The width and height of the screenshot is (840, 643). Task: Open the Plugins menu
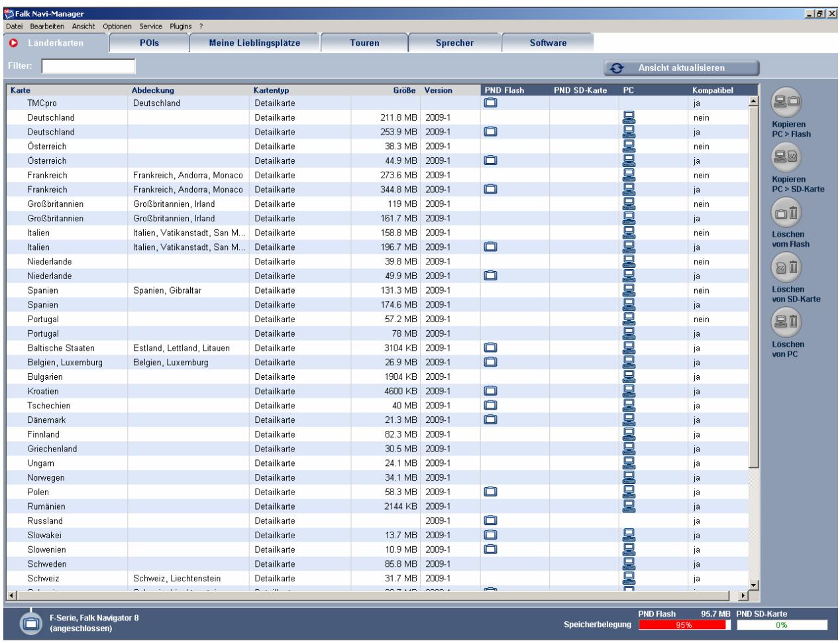point(180,26)
